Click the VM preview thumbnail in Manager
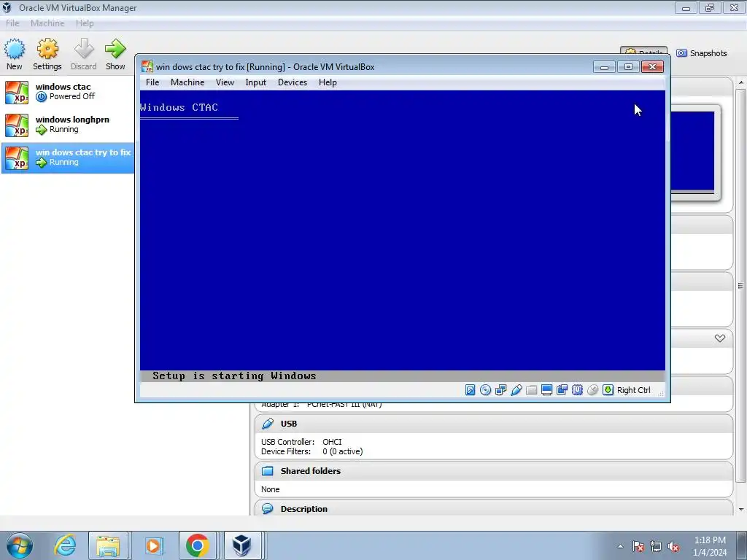The height and width of the screenshot is (560, 747). [693, 152]
